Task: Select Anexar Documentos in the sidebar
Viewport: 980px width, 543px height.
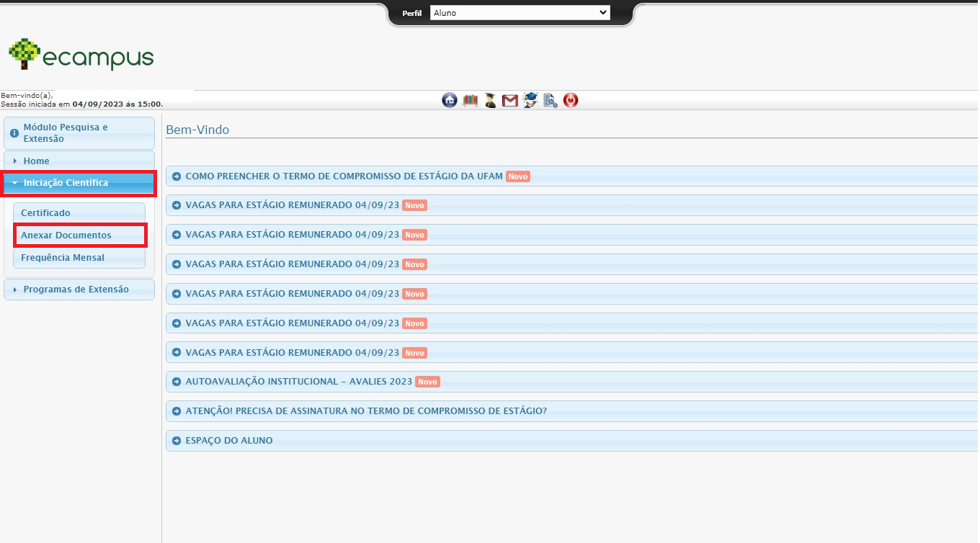Action: 66,235
